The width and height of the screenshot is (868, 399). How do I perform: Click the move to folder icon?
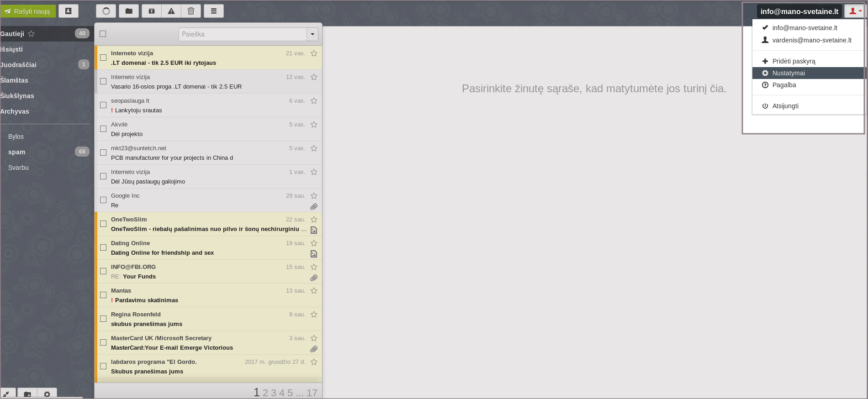tap(129, 11)
